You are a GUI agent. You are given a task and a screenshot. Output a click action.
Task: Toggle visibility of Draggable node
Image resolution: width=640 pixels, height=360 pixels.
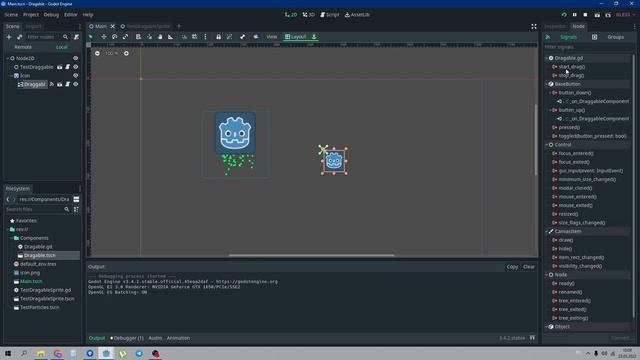pyautogui.click(x=76, y=84)
